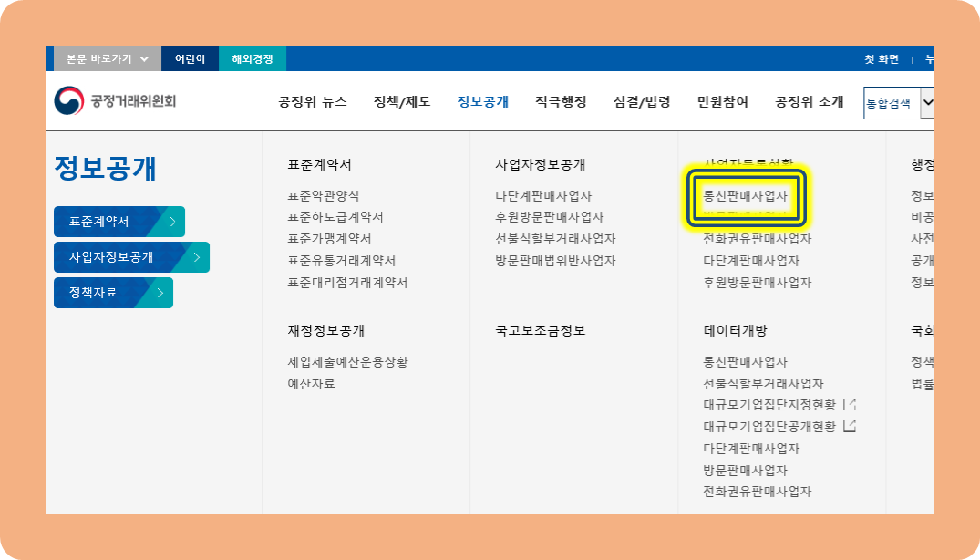Open the 국고보조금정보 heading
This screenshot has width=980, height=560.
click(540, 331)
